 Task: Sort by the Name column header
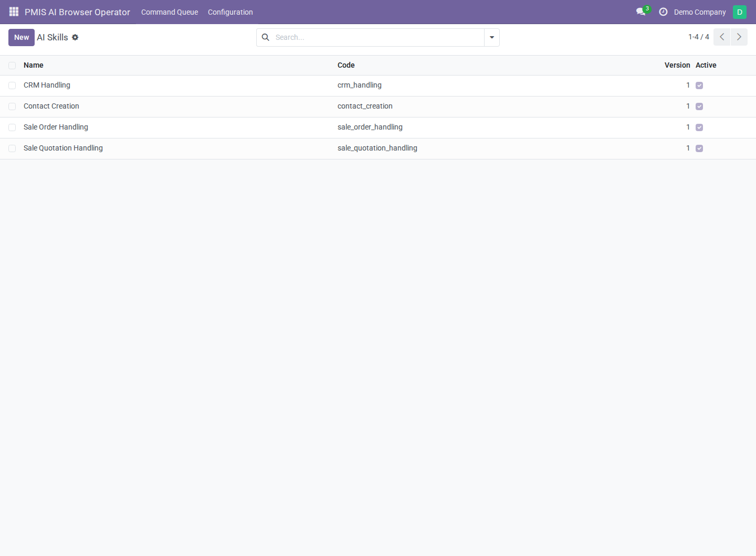point(34,65)
